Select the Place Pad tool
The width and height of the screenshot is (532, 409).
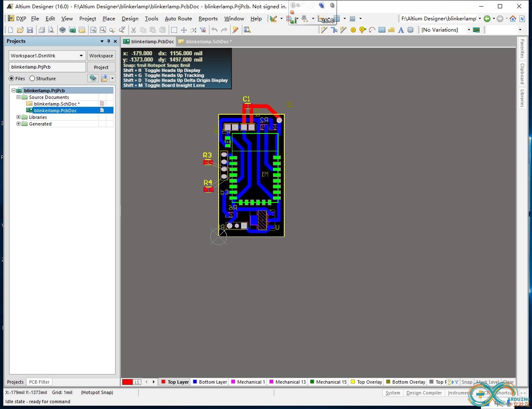click(353, 30)
